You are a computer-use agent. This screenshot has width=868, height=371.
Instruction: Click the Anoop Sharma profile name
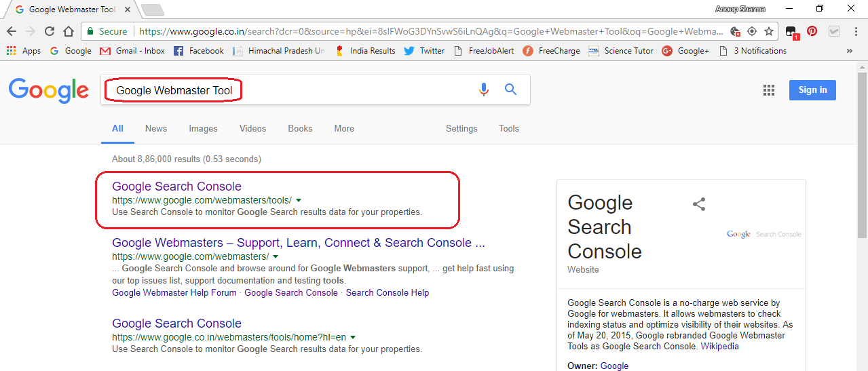[740, 9]
